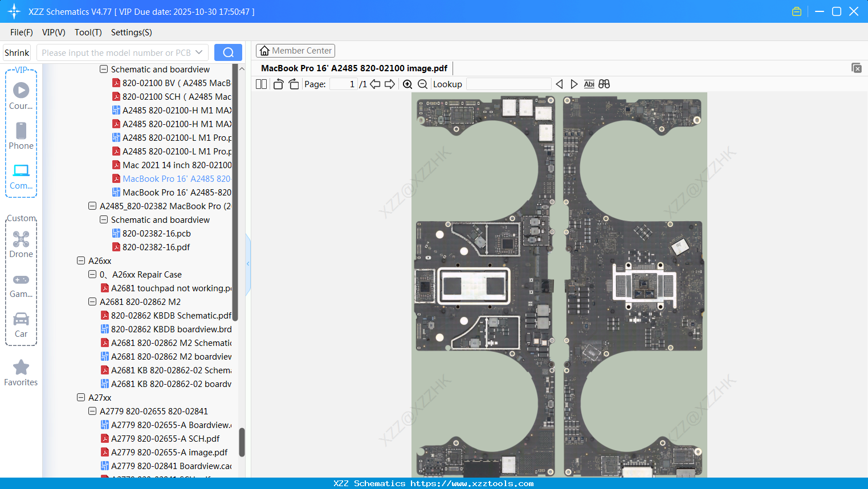
Task: Click the binoculars search icon
Action: (604, 84)
